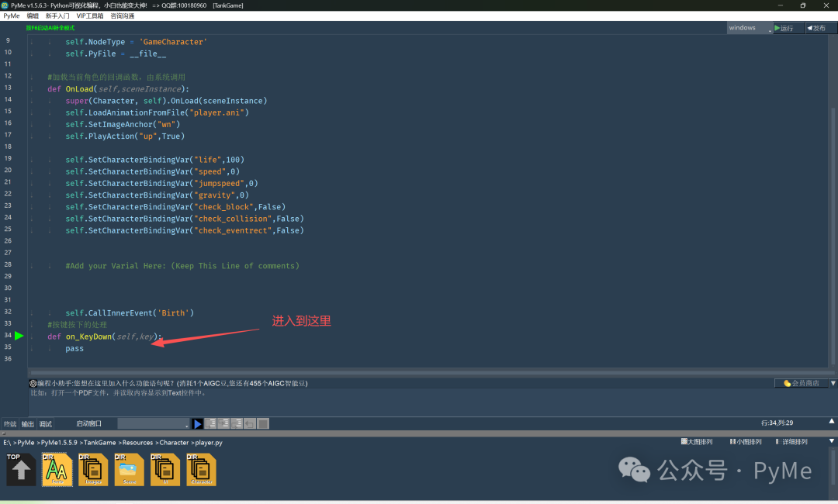This screenshot has width=838, height=504.
Task: Click the gray stop debug icon
Action: point(263,423)
